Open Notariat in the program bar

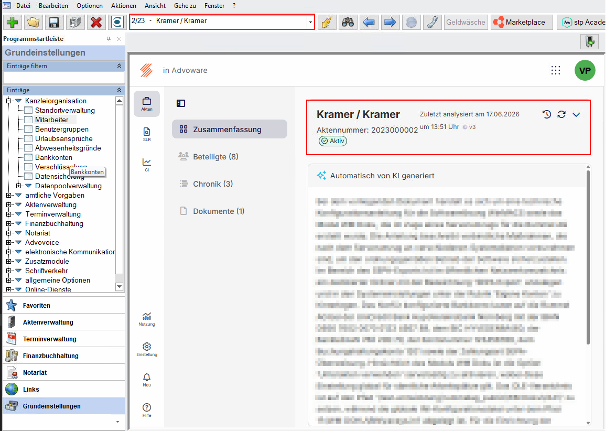64,373
